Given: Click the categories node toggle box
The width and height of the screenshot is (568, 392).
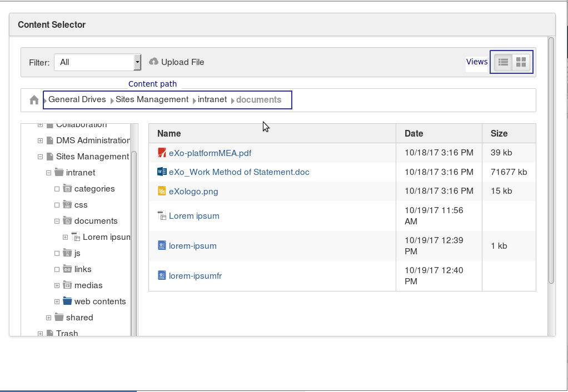Looking at the screenshot, I should pyautogui.click(x=57, y=189).
